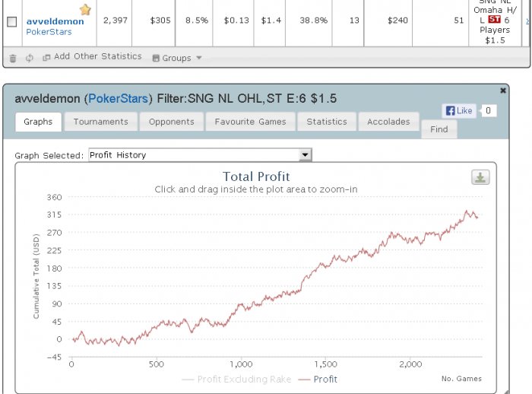Image resolution: width=532 pixels, height=394 pixels.
Task: Click Add Other Statistics
Action: pyautogui.click(x=97, y=56)
